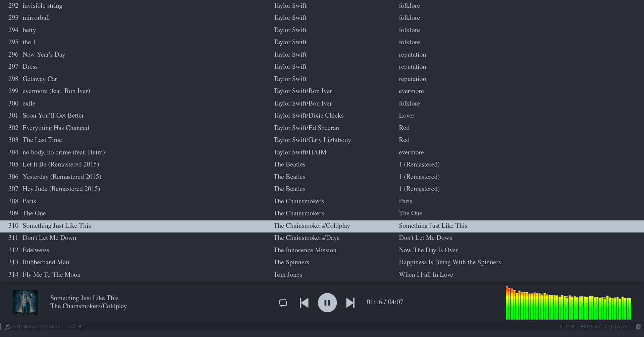This screenshot has height=337, width=644.
Task: Click the 01:16 / 04:07 time display
Action: pyautogui.click(x=385, y=302)
